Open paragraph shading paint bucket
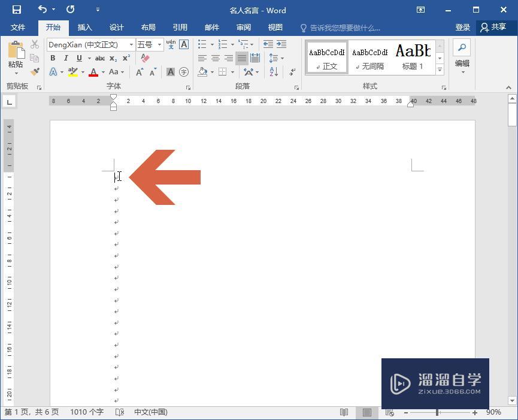The height and width of the screenshot is (420, 518). coord(202,72)
